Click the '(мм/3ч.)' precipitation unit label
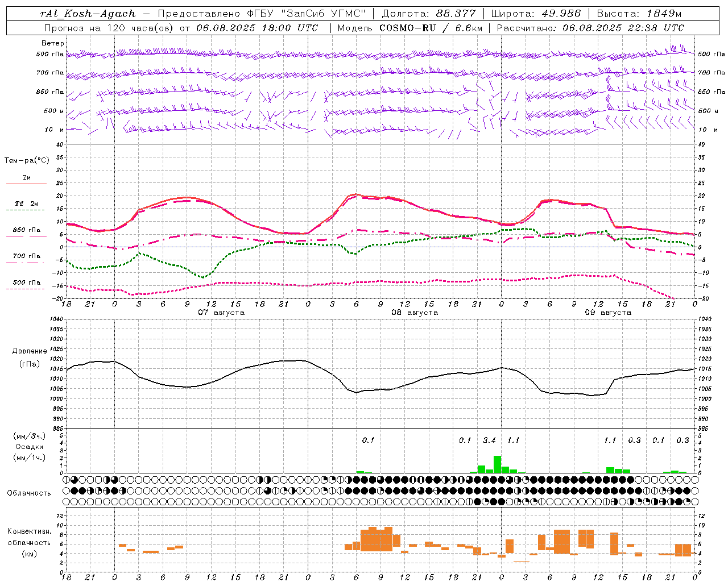 pyautogui.click(x=30, y=436)
